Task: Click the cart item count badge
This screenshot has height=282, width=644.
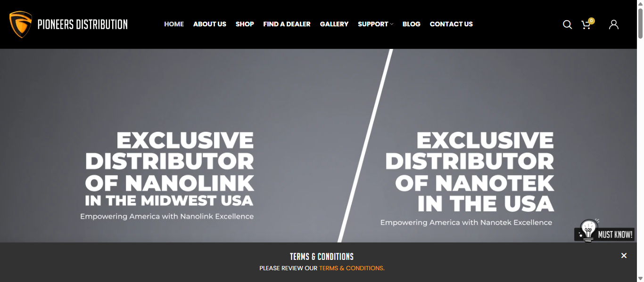Action: (x=591, y=21)
